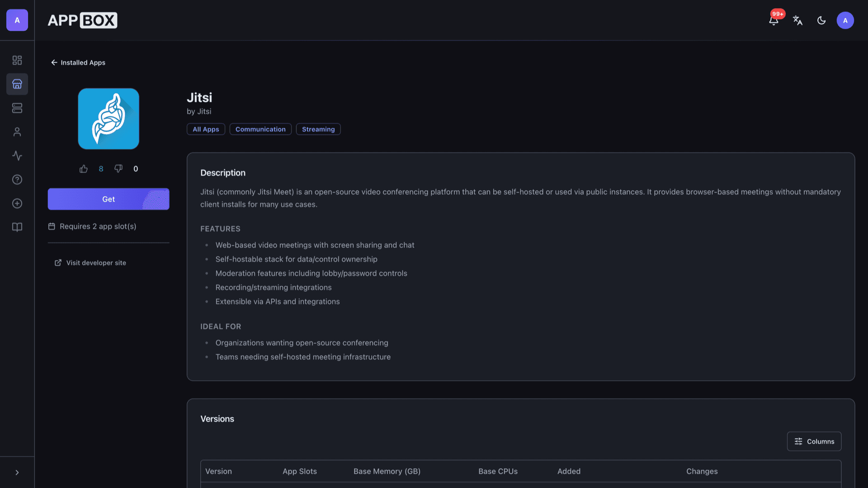Image resolution: width=868 pixels, height=488 pixels.
Task: Click the Versions heading
Action: (217, 419)
